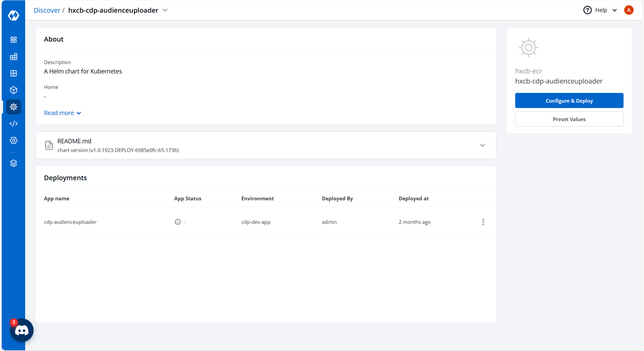Open the grid chart sidebar icon
Screen dimensions: 644x351
pyautogui.click(x=14, y=56)
